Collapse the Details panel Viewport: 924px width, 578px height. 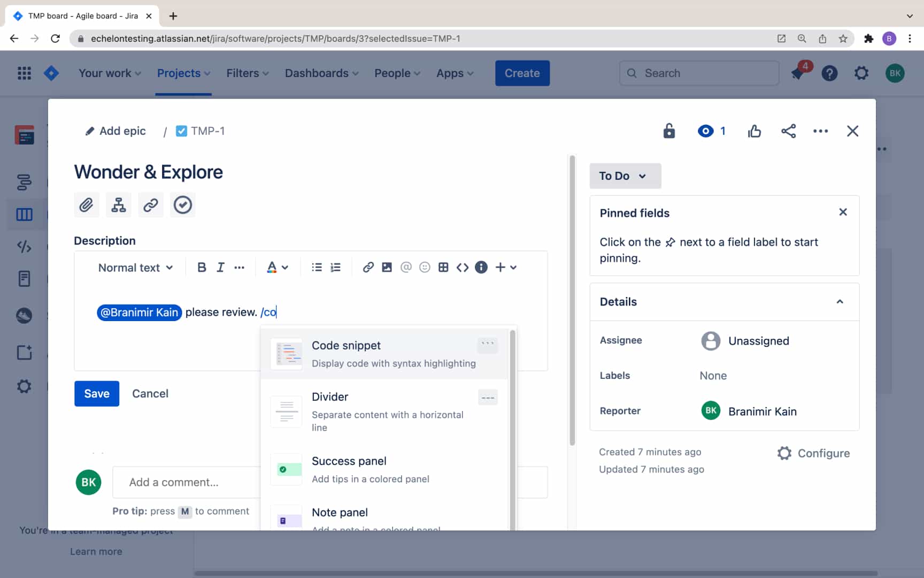pos(839,301)
